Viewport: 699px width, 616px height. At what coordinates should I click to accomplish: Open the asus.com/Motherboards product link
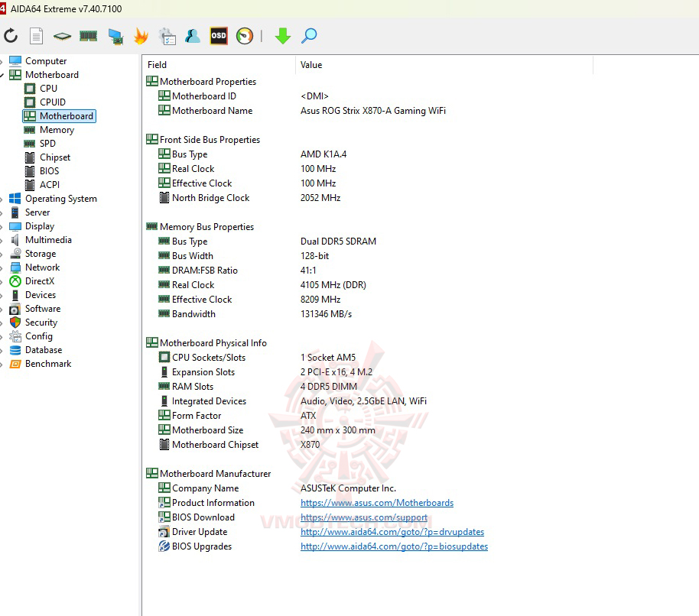[x=377, y=503]
